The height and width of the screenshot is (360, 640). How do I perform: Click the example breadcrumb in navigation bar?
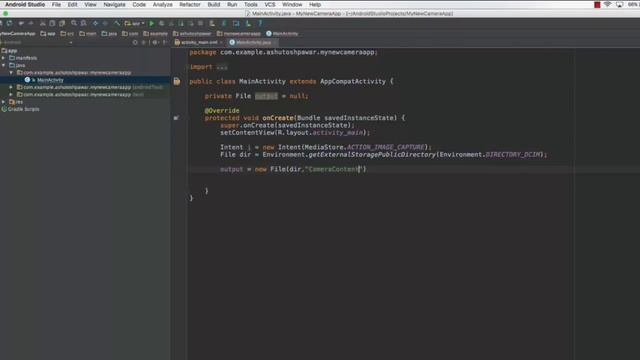(156, 33)
